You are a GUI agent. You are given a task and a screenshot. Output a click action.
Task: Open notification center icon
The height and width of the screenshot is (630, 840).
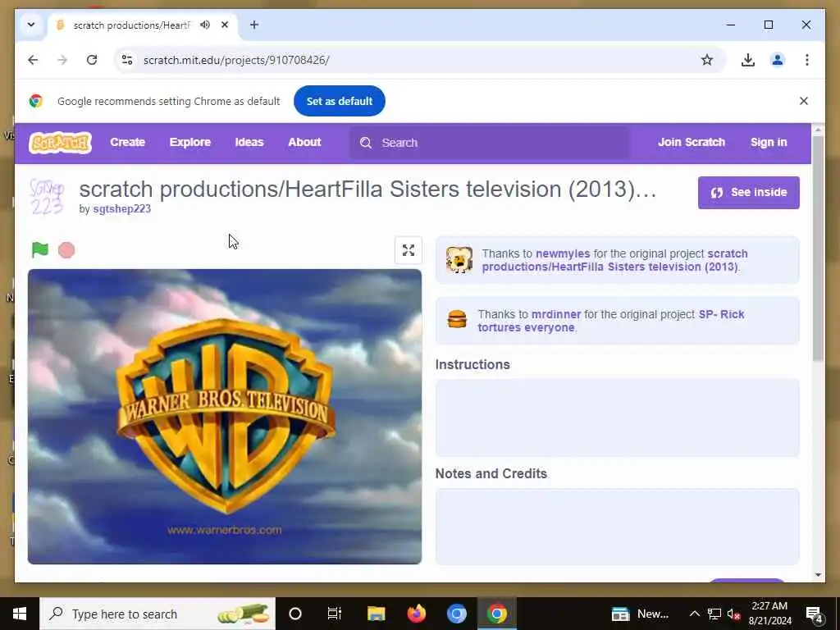(815, 614)
